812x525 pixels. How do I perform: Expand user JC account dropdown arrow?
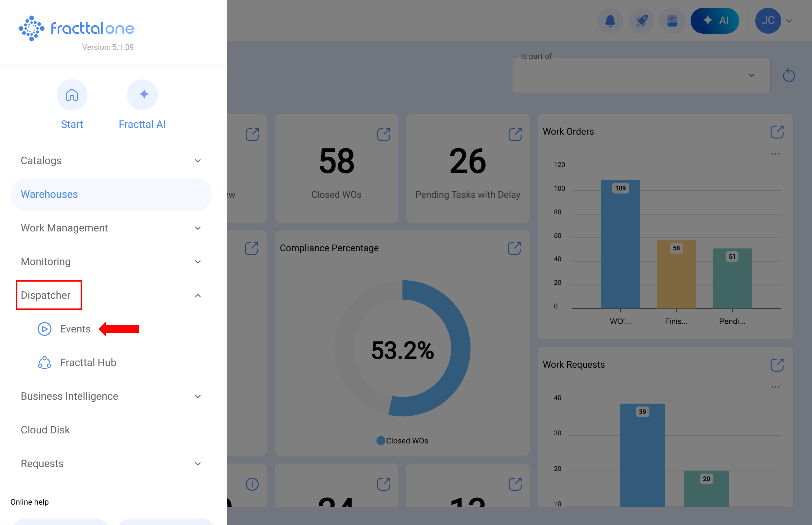(789, 21)
